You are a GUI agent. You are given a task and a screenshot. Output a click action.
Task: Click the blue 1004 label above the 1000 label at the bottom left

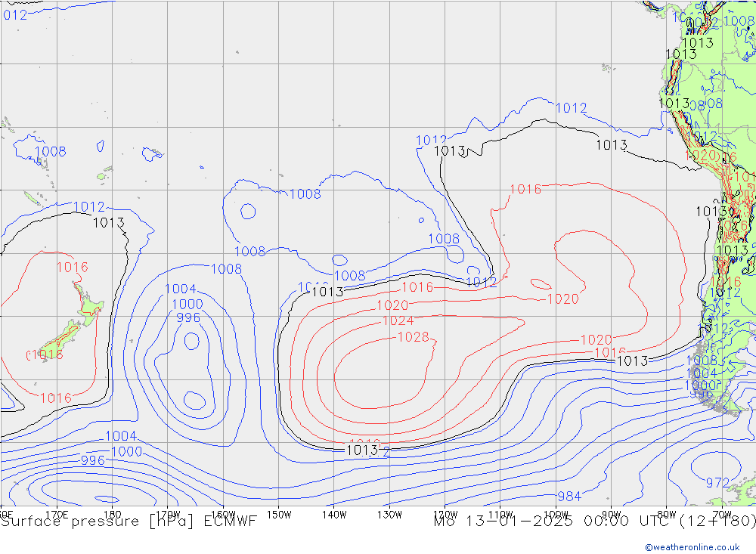[121, 436]
